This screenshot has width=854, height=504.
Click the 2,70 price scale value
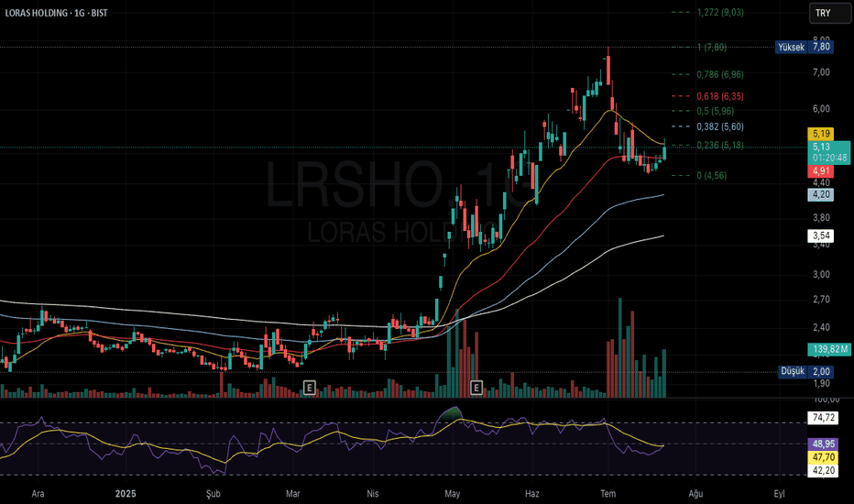click(821, 299)
